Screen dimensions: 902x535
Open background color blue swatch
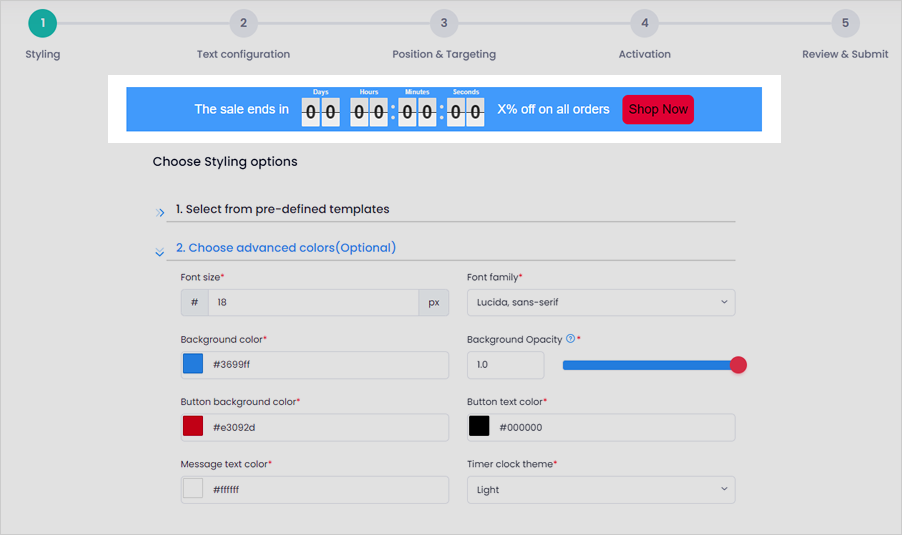point(193,364)
